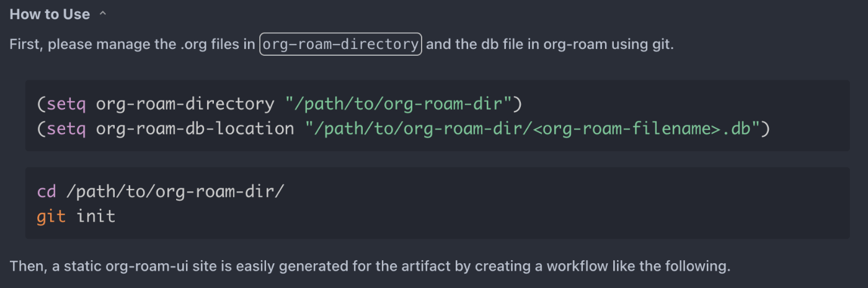The image size is (868, 288).
Task: Click the first setq org-roam-directory code line
Action: tap(280, 103)
